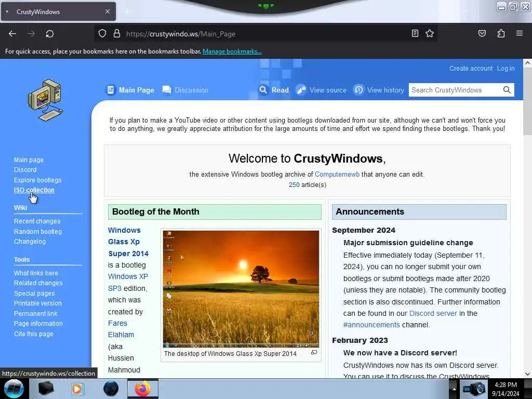Click the page vertical scrollbar thumb

pos(527,100)
